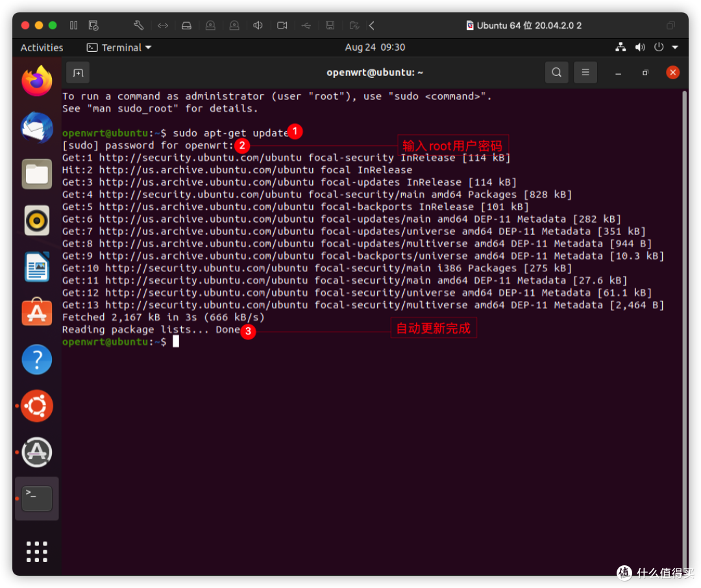The height and width of the screenshot is (588, 701).
Task: Click the Terminal dock icon
Action: [37, 498]
